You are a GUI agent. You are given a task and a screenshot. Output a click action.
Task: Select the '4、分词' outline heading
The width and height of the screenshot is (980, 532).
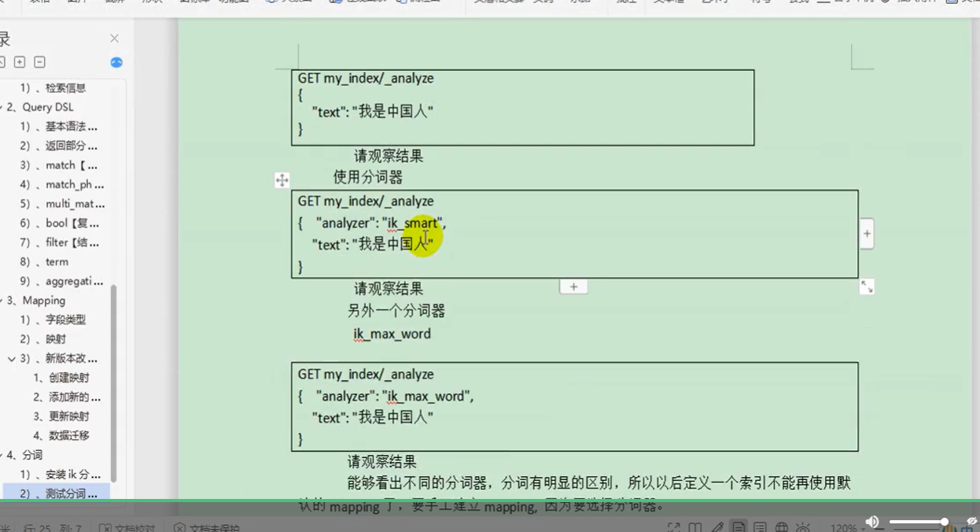pyautogui.click(x=24, y=455)
